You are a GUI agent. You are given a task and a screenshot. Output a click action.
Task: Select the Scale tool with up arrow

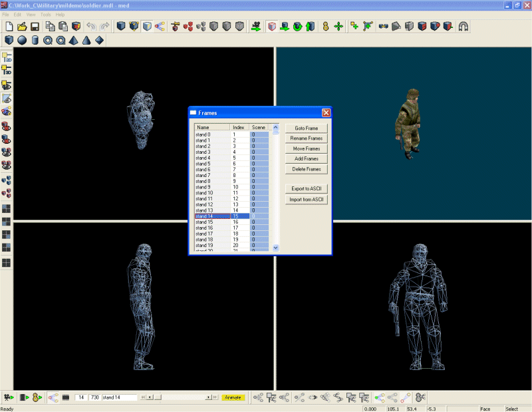coord(311,27)
